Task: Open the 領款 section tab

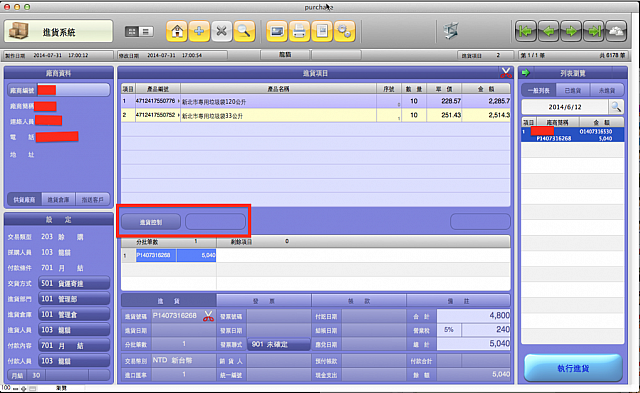Action: (359, 301)
